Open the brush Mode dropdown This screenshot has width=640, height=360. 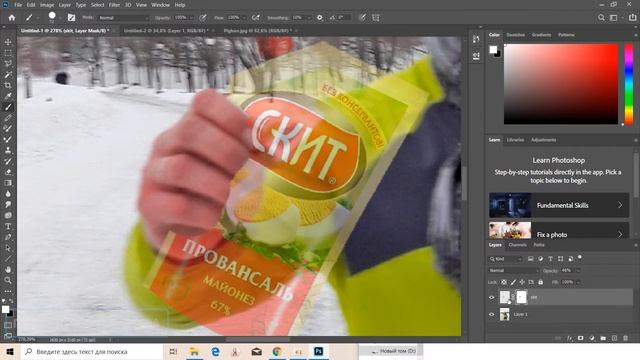pyautogui.click(x=124, y=18)
